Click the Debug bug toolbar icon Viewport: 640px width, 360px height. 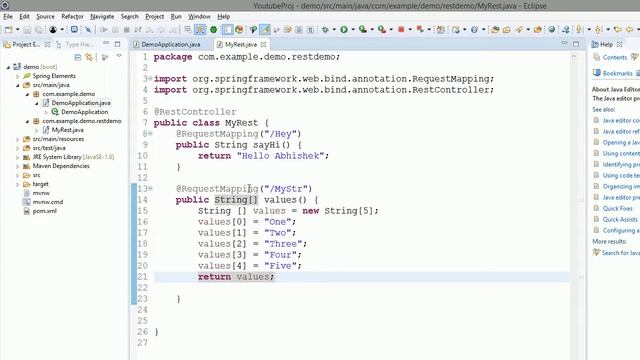point(325,29)
